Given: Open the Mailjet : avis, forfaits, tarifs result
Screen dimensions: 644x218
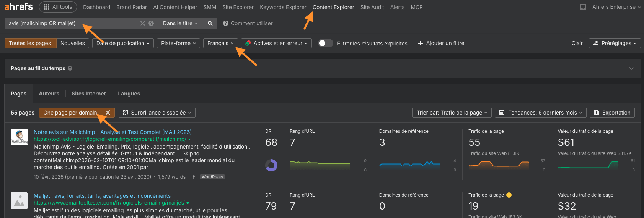Looking at the screenshot, I should tap(102, 196).
